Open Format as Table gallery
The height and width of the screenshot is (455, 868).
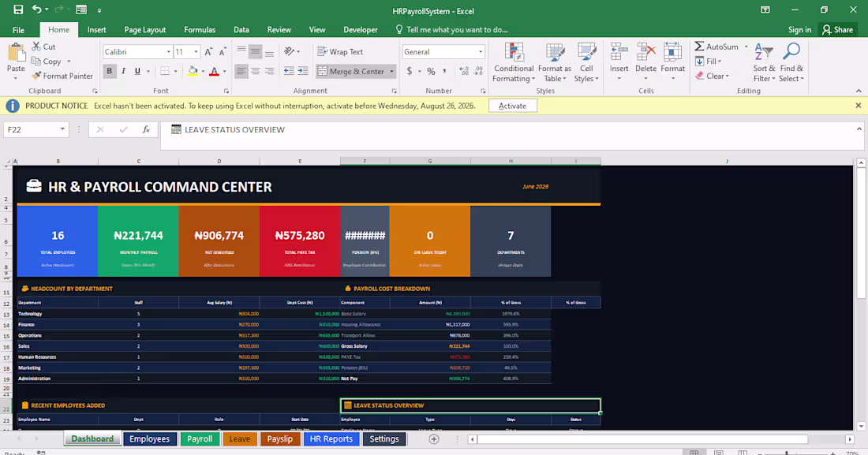[554, 62]
